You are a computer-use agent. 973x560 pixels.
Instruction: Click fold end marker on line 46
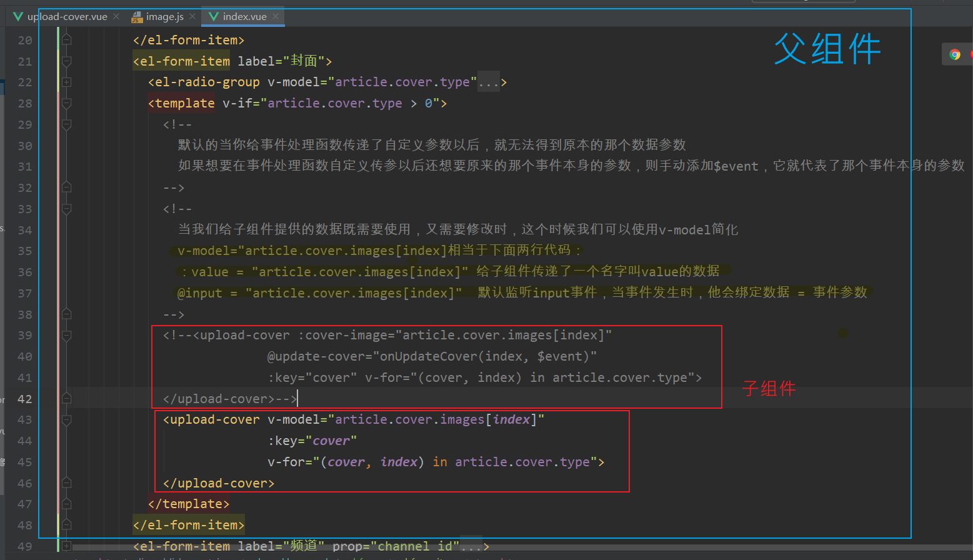pyautogui.click(x=67, y=483)
